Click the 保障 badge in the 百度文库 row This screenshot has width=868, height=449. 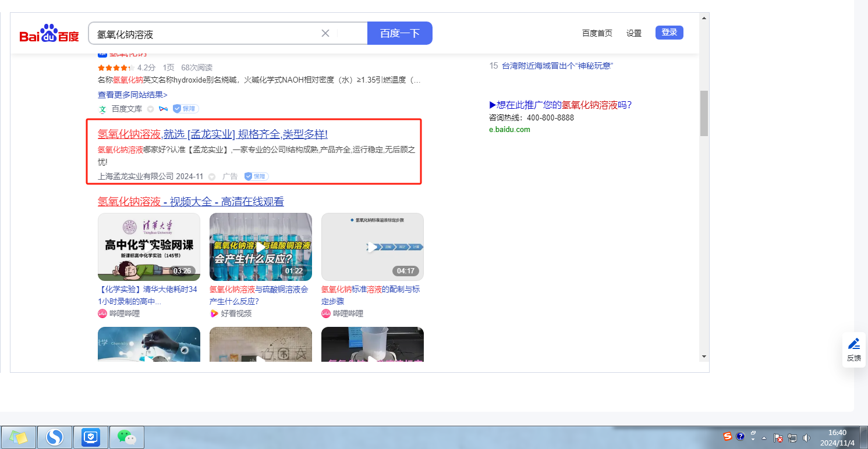pos(186,109)
